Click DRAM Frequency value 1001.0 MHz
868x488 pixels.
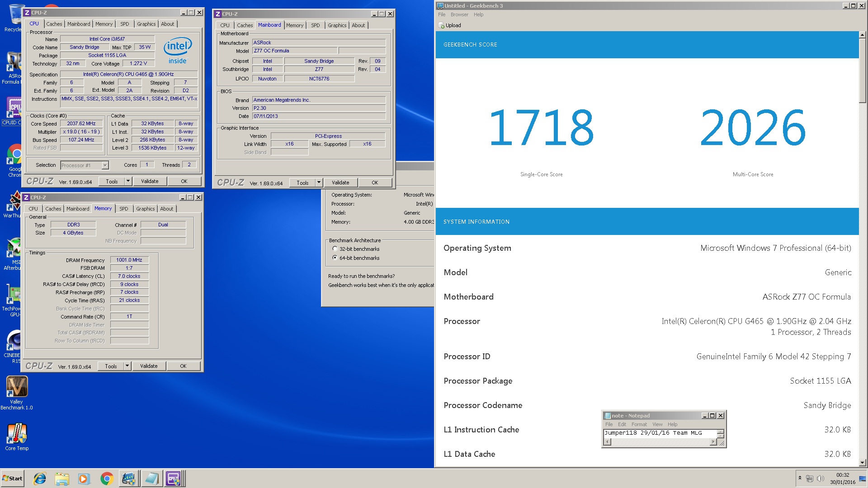(x=129, y=260)
